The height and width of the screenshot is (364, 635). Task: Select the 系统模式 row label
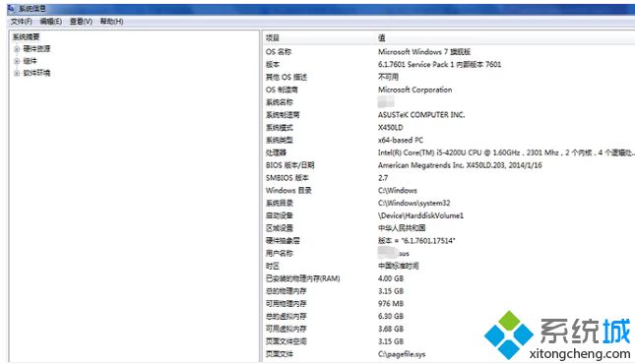tap(279, 128)
